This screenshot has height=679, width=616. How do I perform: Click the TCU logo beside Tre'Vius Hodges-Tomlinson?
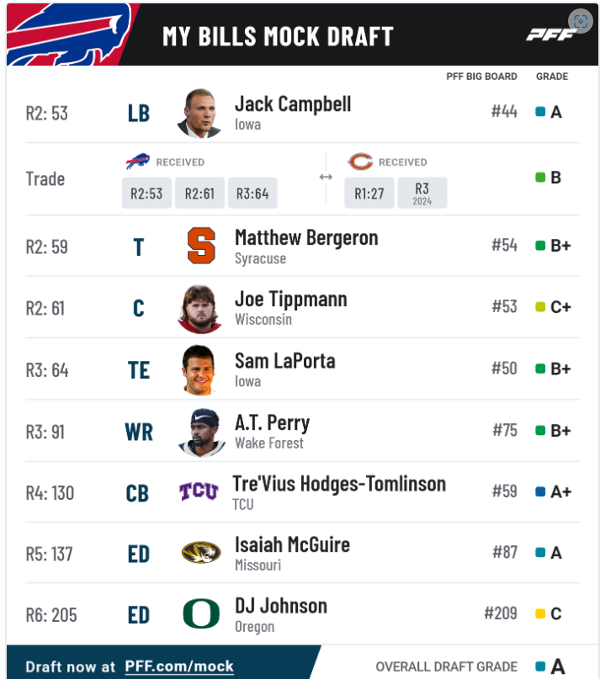coord(199,491)
